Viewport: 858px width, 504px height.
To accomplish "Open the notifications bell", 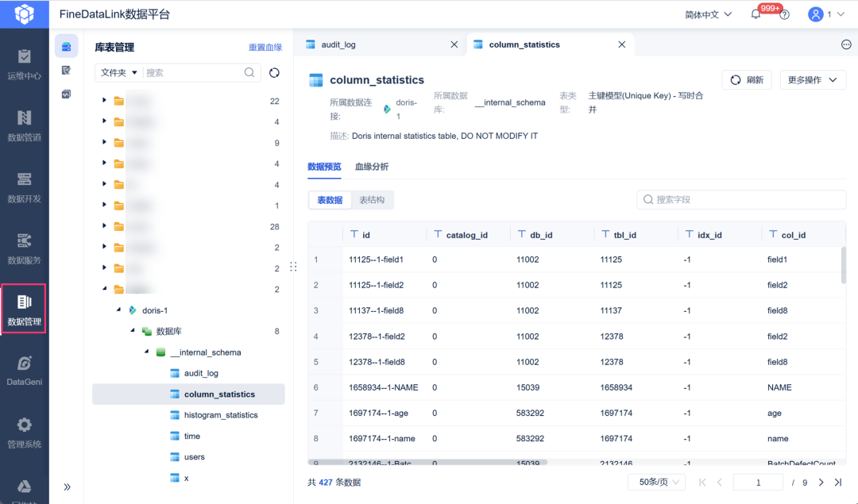I will click(756, 14).
